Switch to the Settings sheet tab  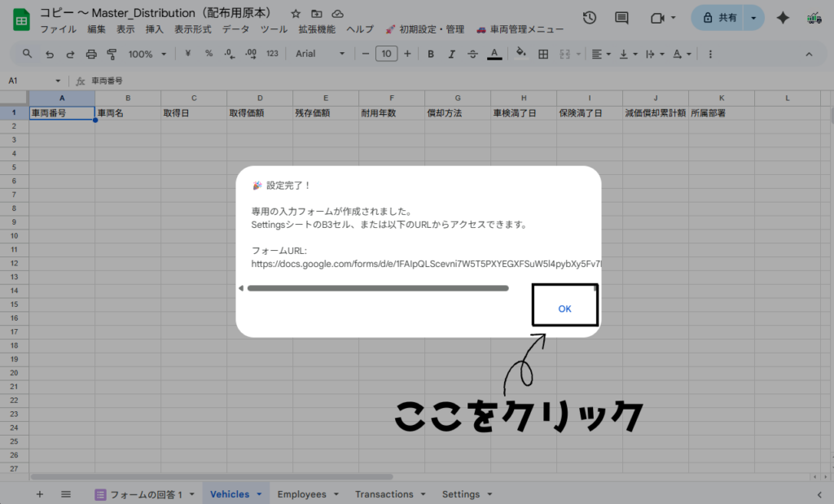[x=460, y=494]
